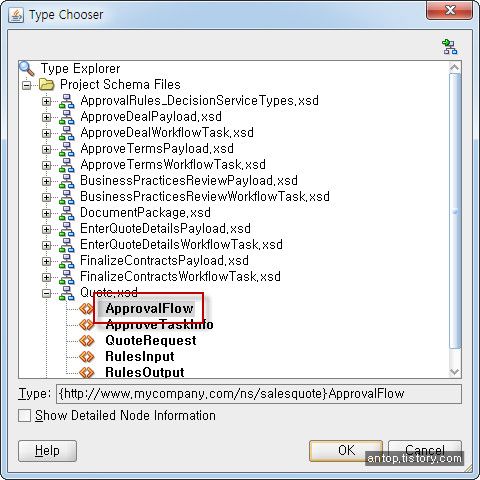Expand BusinessPracticesReviewWorkflowTask.xsd node
480x480 pixels.
coord(46,197)
